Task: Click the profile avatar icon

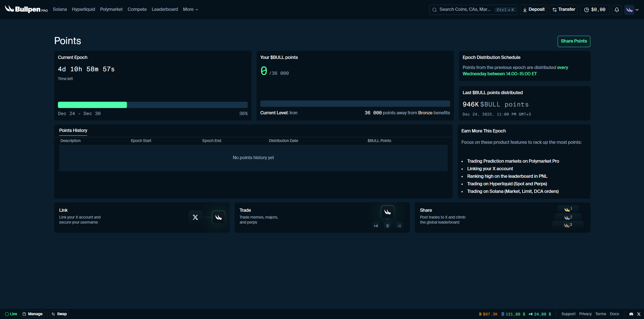Action: click(x=629, y=10)
